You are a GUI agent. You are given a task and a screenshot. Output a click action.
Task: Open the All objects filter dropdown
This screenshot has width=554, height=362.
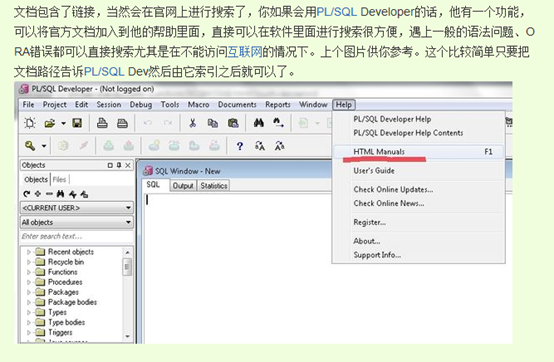tap(77, 222)
